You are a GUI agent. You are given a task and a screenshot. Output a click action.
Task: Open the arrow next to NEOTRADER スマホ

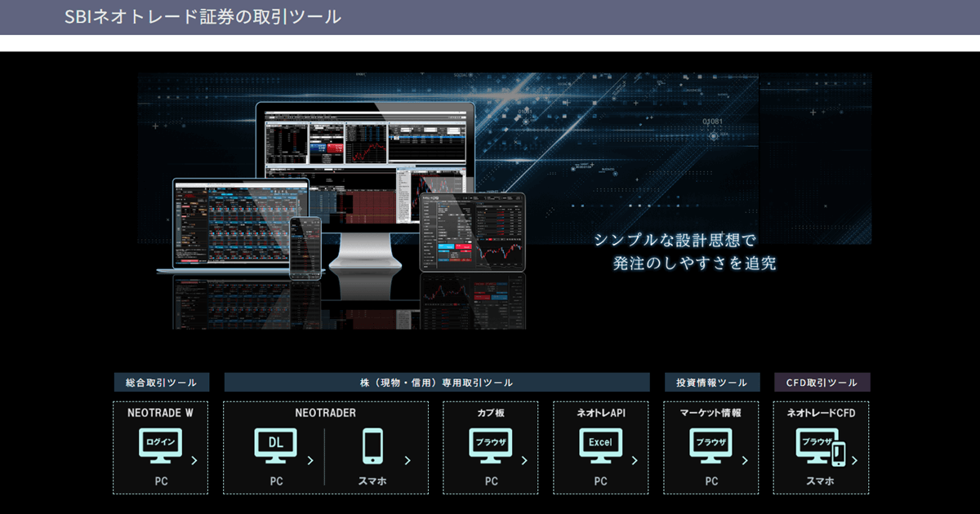point(408,461)
